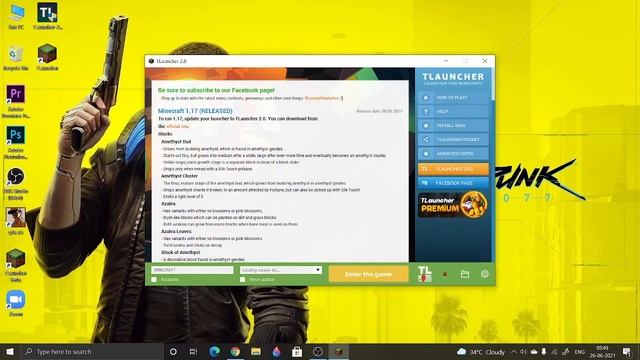Open the Facebook Page button
This screenshot has height=360, width=640.
pyautogui.click(x=453, y=183)
